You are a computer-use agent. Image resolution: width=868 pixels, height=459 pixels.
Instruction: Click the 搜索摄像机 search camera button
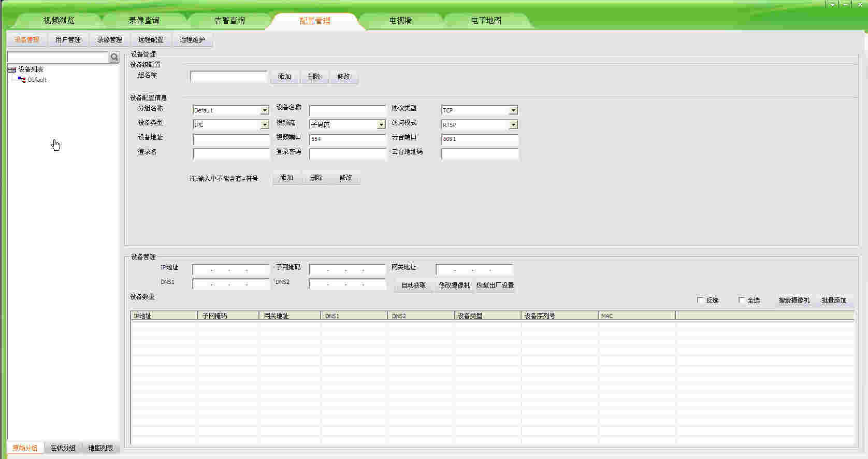pos(793,300)
